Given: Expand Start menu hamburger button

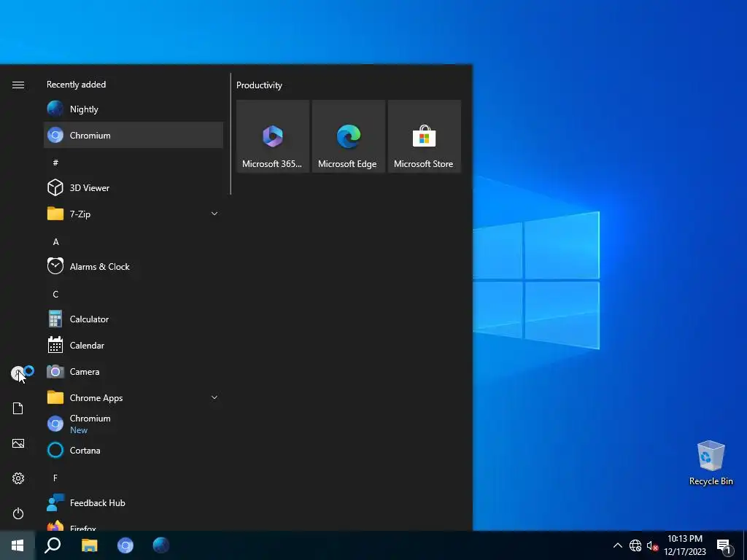Looking at the screenshot, I should click(18, 85).
